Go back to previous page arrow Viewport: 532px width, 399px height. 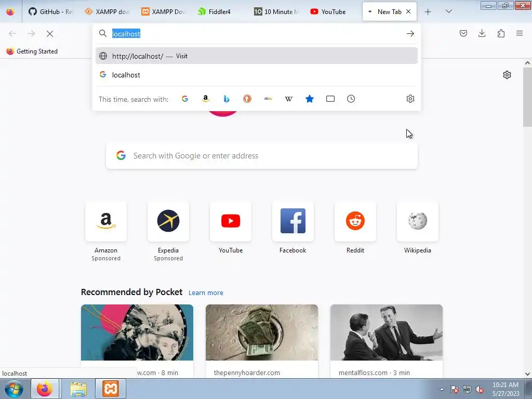coord(12,34)
